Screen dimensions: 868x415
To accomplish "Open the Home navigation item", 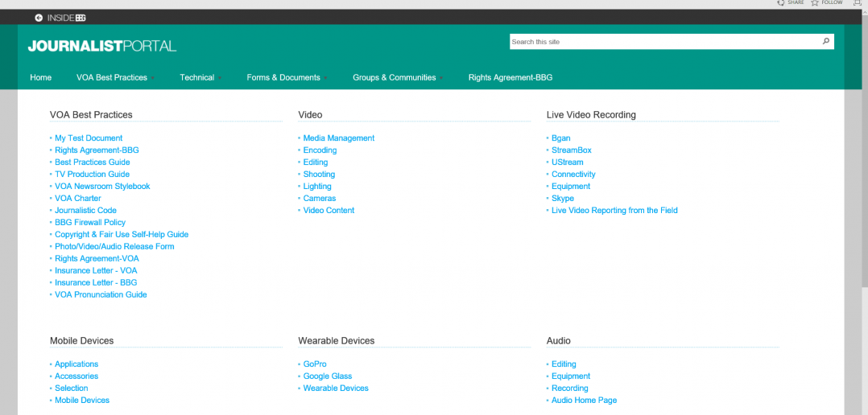I will (41, 77).
